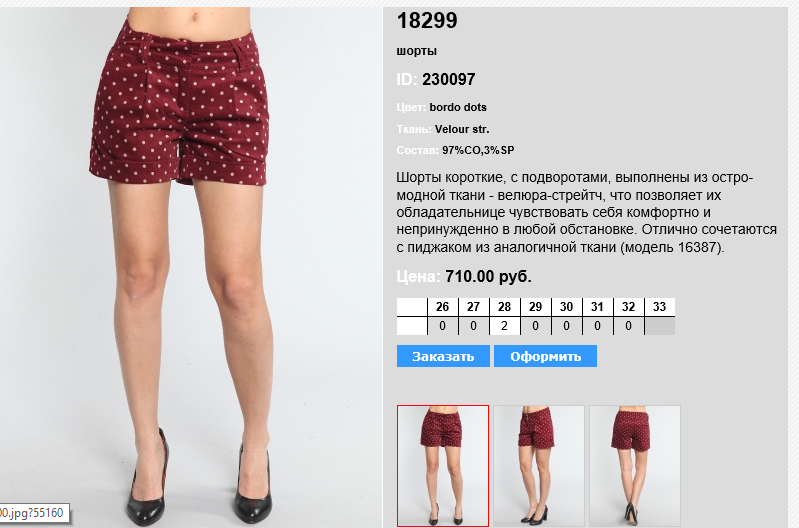Viewport: 799px width, 528px height.
Task: Click quantity field under size 30
Action: tap(567, 326)
